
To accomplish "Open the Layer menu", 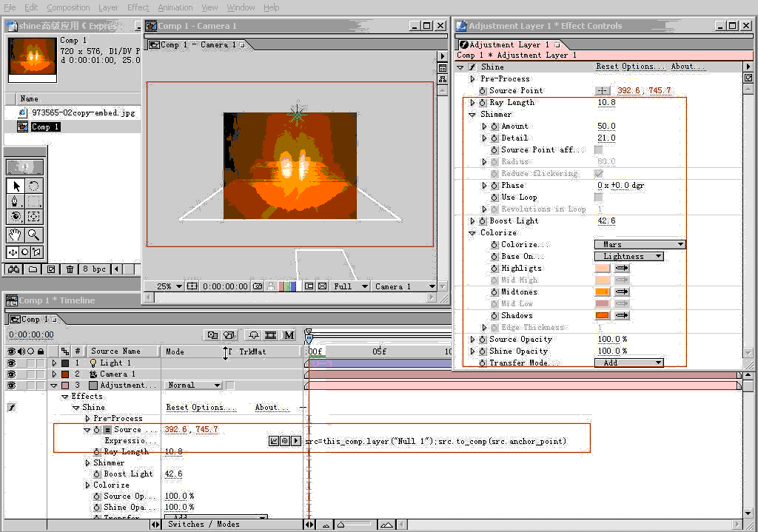I will (x=108, y=7).
